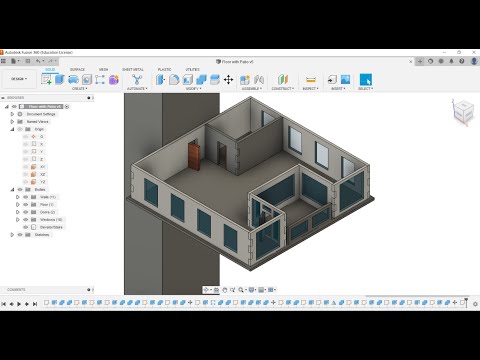Switch to the Mesh tab
Viewport: 480px width, 360px height.
(x=103, y=69)
